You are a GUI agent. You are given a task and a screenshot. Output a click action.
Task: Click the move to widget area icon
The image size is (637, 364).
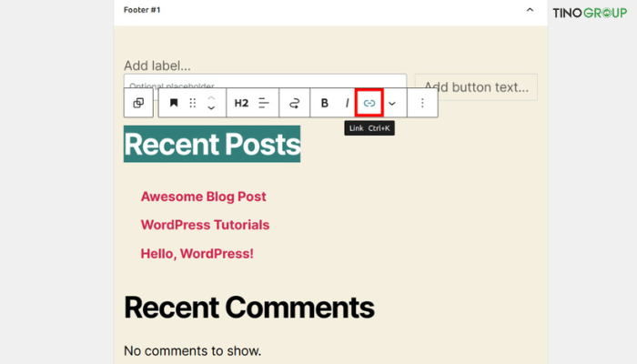tap(295, 103)
